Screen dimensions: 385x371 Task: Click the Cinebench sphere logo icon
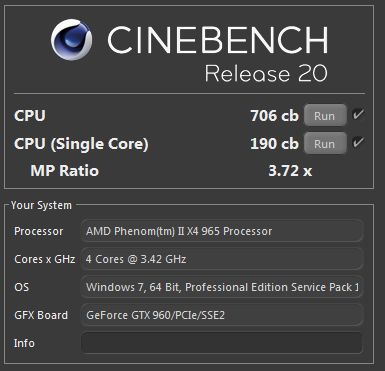pyautogui.click(x=72, y=40)
